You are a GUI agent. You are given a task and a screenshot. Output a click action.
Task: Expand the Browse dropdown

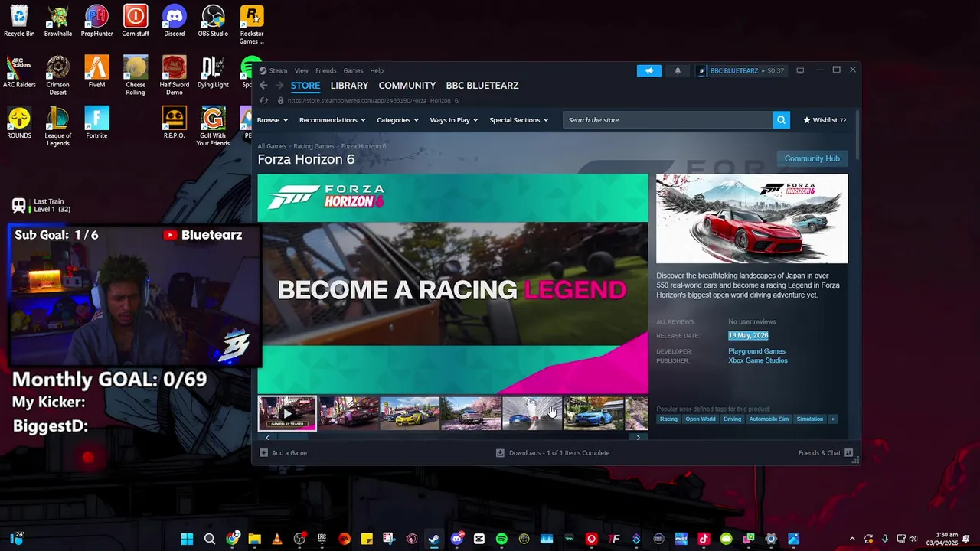point(273,120)
